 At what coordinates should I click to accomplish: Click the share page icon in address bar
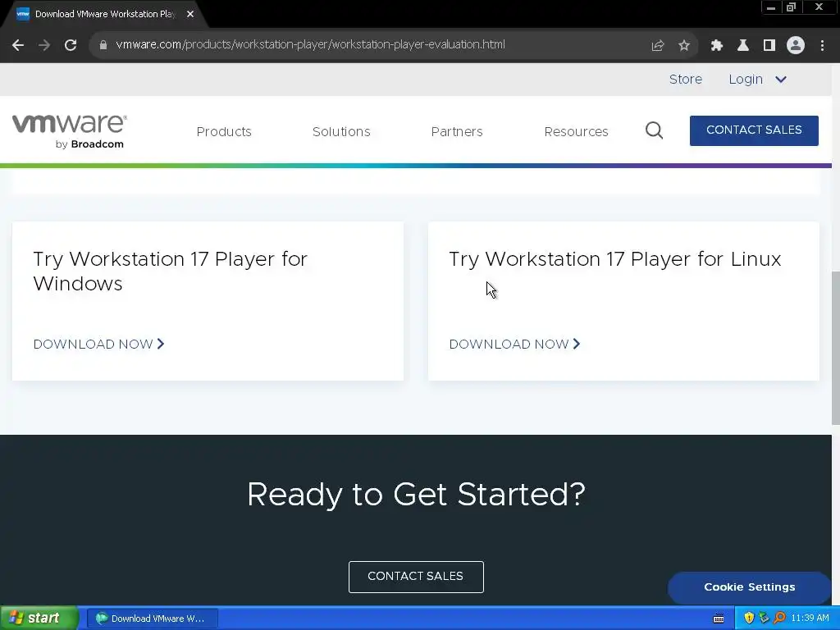[x=657, y=46]
